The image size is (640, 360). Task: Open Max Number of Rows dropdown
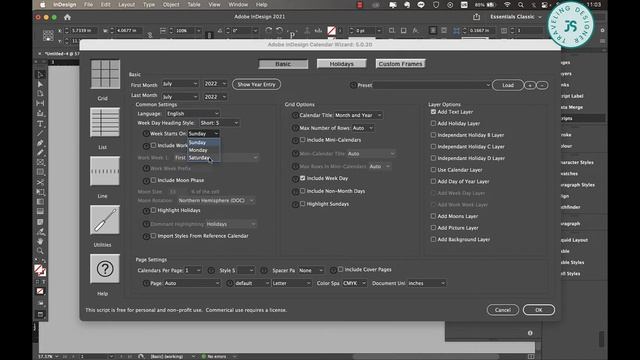click(363, 128)
